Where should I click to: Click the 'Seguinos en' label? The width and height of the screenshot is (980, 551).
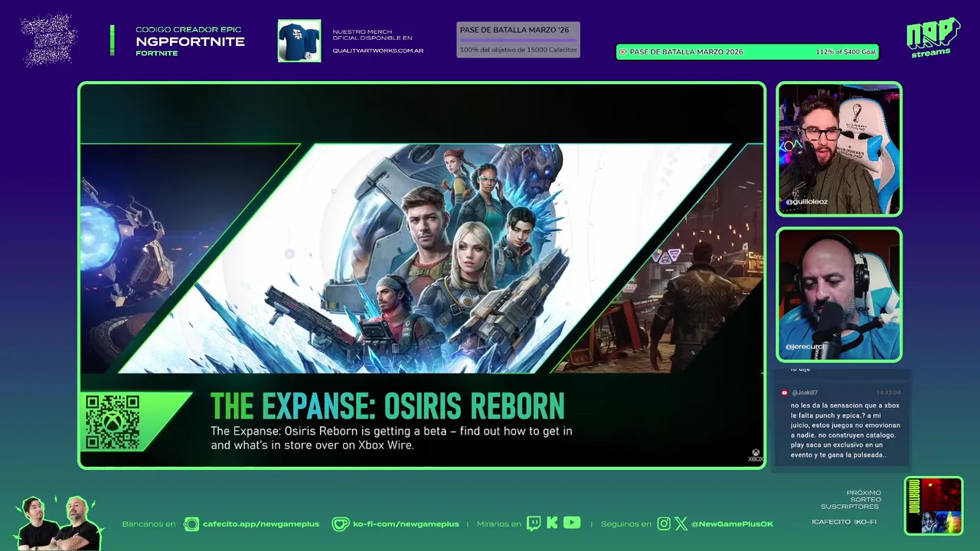(x=626, y=524)
